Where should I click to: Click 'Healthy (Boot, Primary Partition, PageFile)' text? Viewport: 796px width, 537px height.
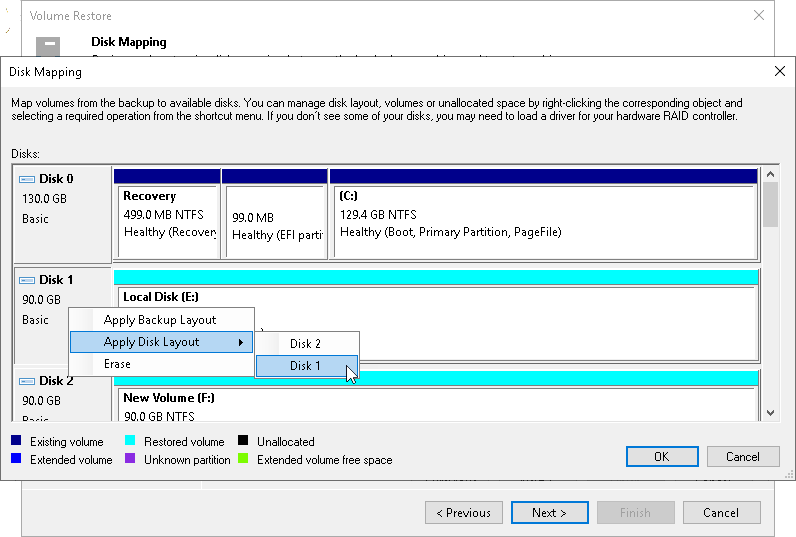[451, 232]
